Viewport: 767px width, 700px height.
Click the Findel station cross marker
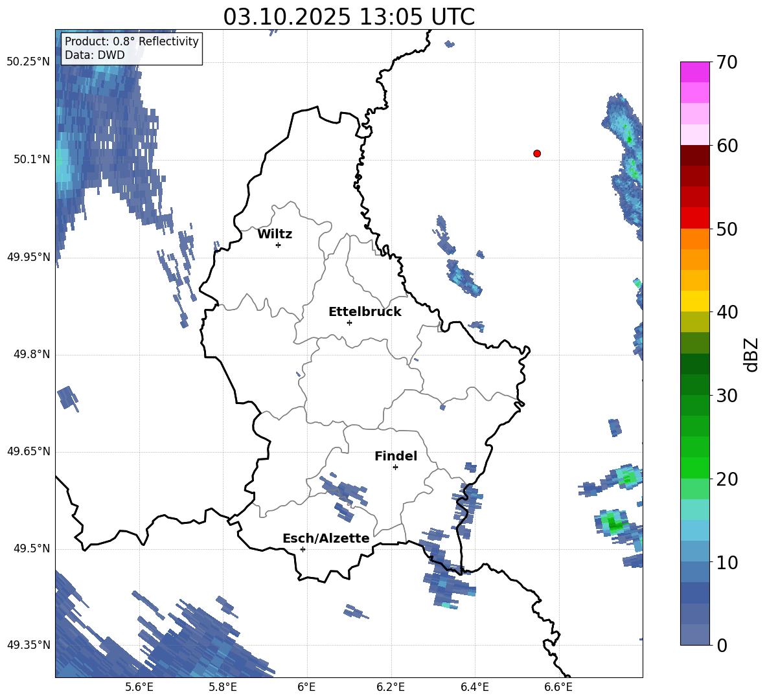click(x=395, y=468)
